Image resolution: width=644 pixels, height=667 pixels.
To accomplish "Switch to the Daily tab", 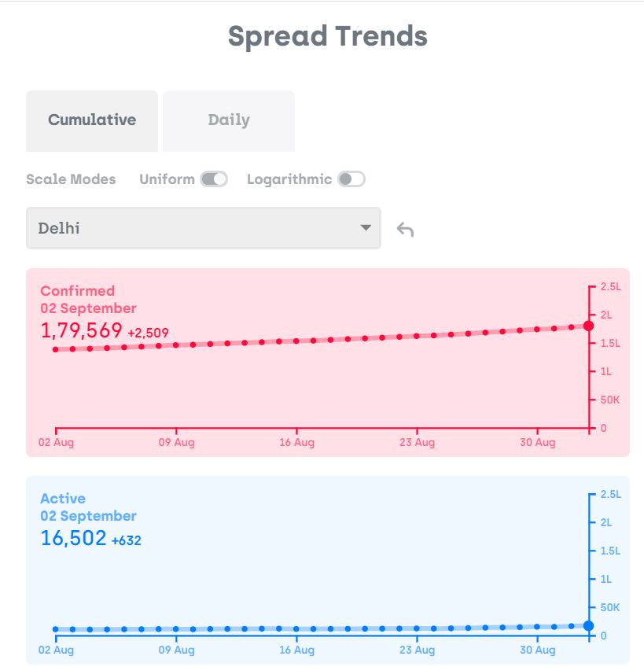I will click(x=229, y=120).
